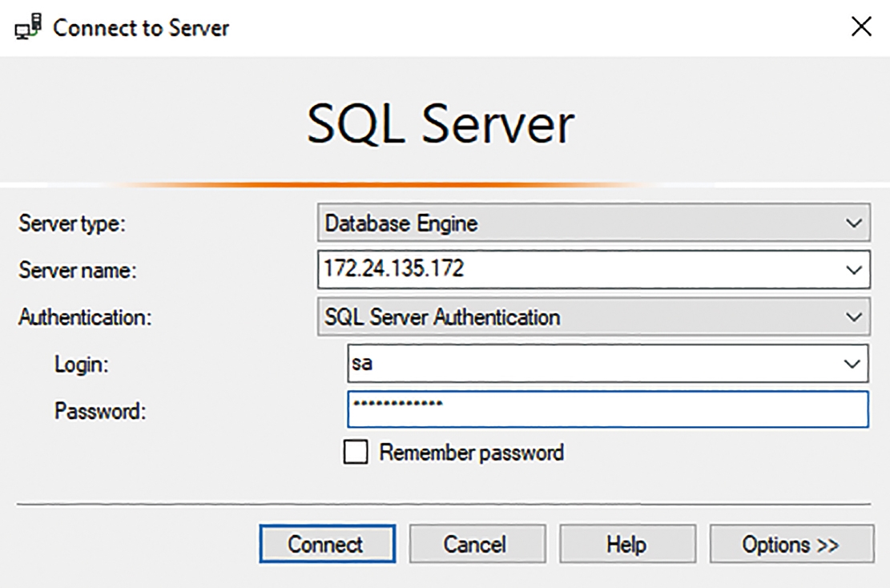This screenshot has width=890, height=588.
Task: Close the Connect to Server dialog
Action: pyautogui.click(x=861, y=26)
